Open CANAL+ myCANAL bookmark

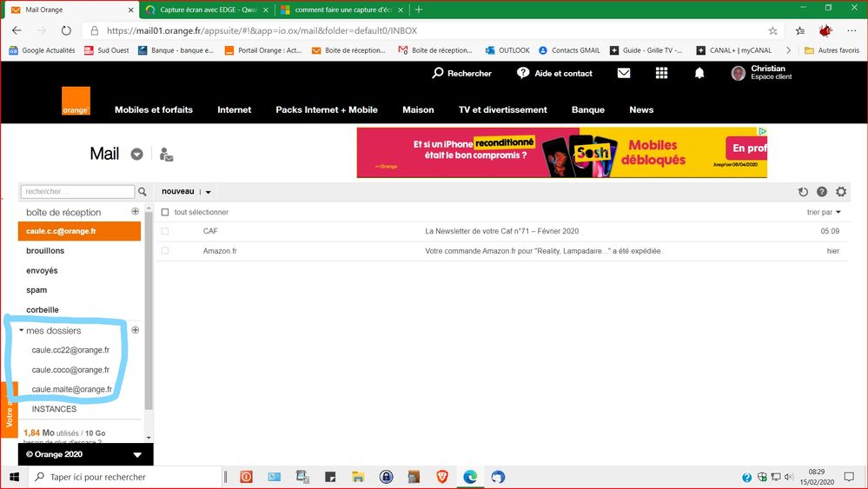point(734,50)
